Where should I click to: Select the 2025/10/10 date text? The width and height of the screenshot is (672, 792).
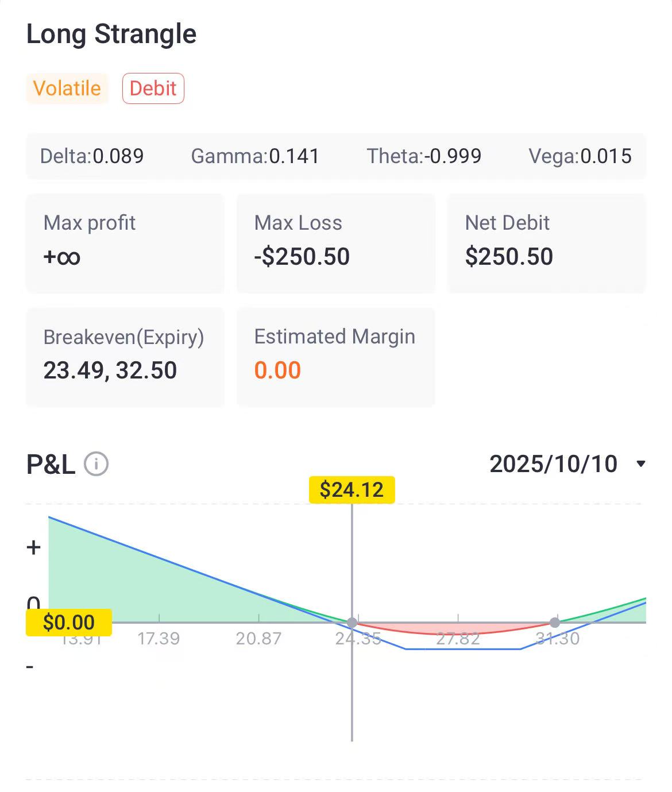pos(553,464)
